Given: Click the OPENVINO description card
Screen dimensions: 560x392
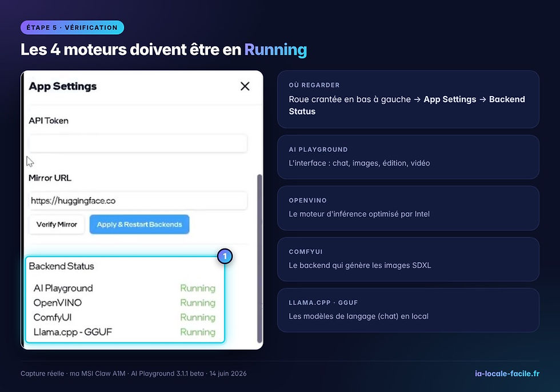Looking at the screenshot, I should point(408,208).
